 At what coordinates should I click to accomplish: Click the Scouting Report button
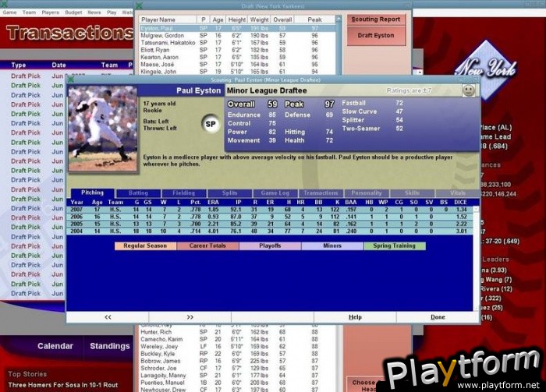pos(376,19)
